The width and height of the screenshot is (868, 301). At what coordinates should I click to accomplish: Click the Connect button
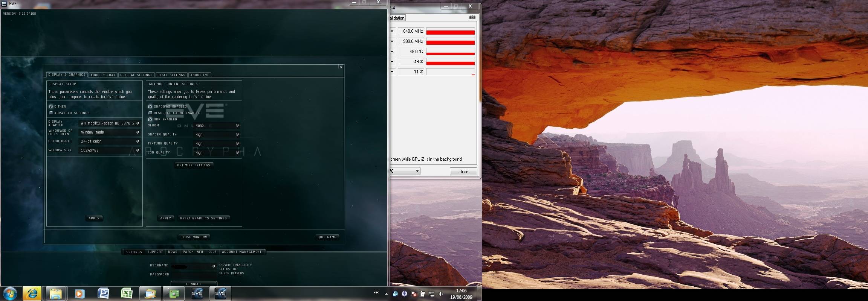(194, 284)
